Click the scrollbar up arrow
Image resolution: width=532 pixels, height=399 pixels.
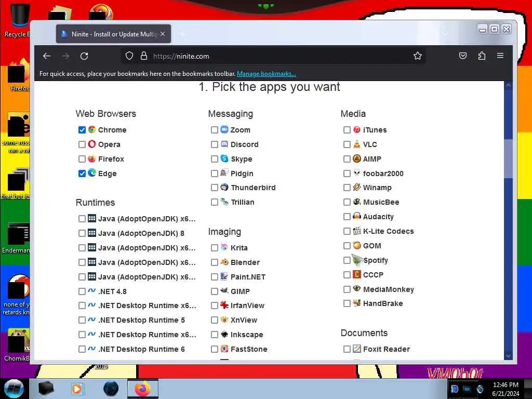click(508, 86)
